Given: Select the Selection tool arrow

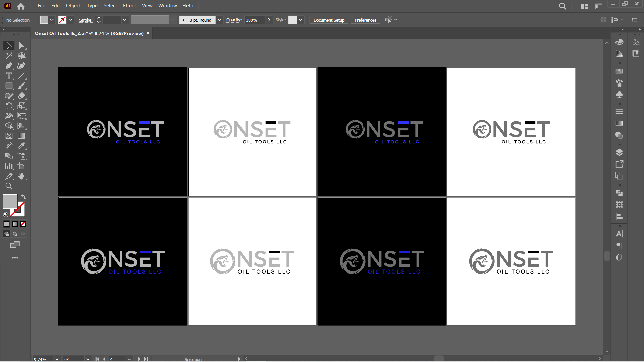Looking at the screenshot, I should 9,46.
